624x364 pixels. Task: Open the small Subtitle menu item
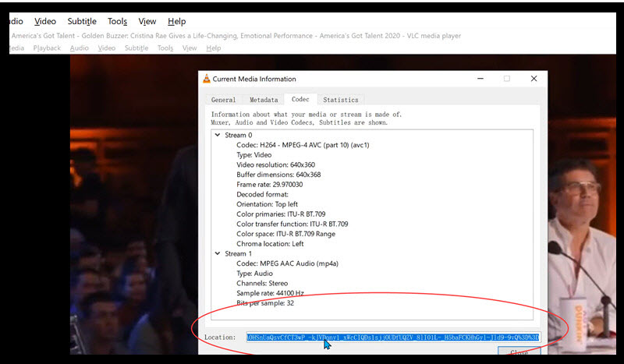(x=136, y=48)
